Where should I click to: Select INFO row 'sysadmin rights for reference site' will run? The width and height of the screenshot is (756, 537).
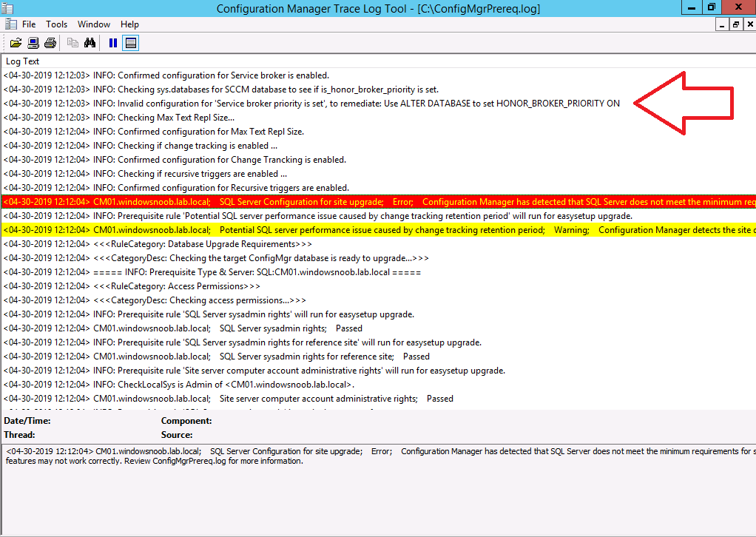pos(379,342)
